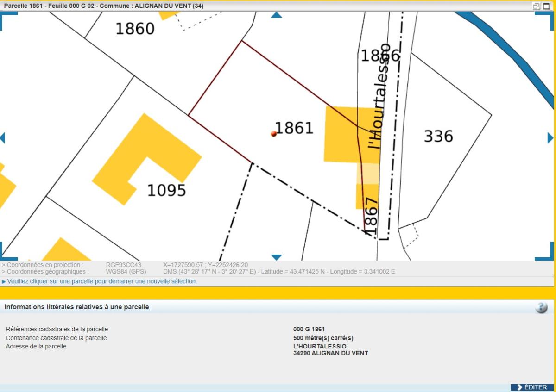
Task: Open help with the question mark icon
Action: (x=541, y=307)
